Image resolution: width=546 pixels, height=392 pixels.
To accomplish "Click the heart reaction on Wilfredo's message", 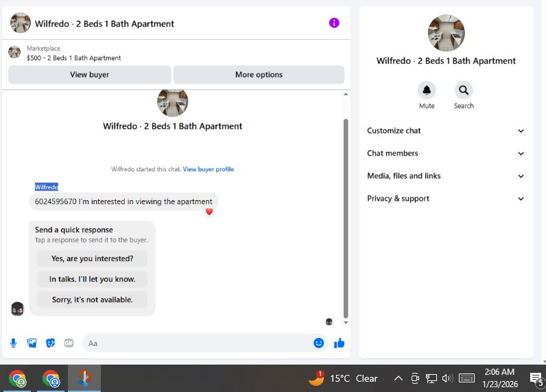I will pos(209,212).
